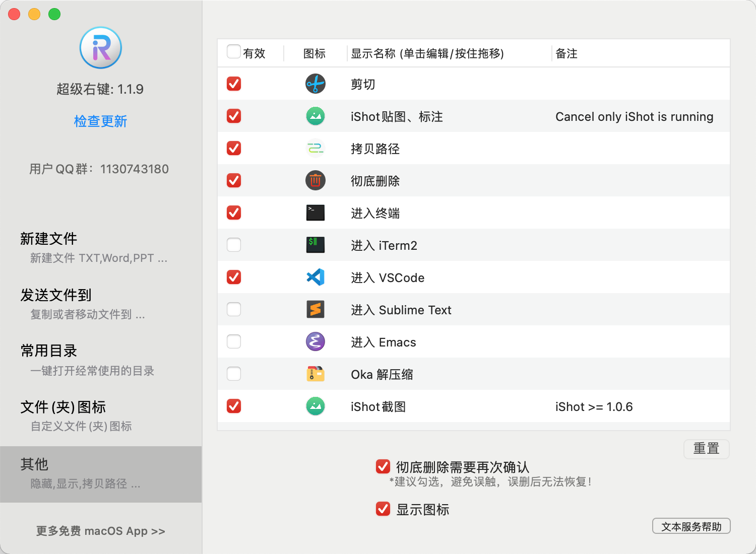
Task: Click the Oka 解压缩 archive icon
Action: [x=316, y=374]
